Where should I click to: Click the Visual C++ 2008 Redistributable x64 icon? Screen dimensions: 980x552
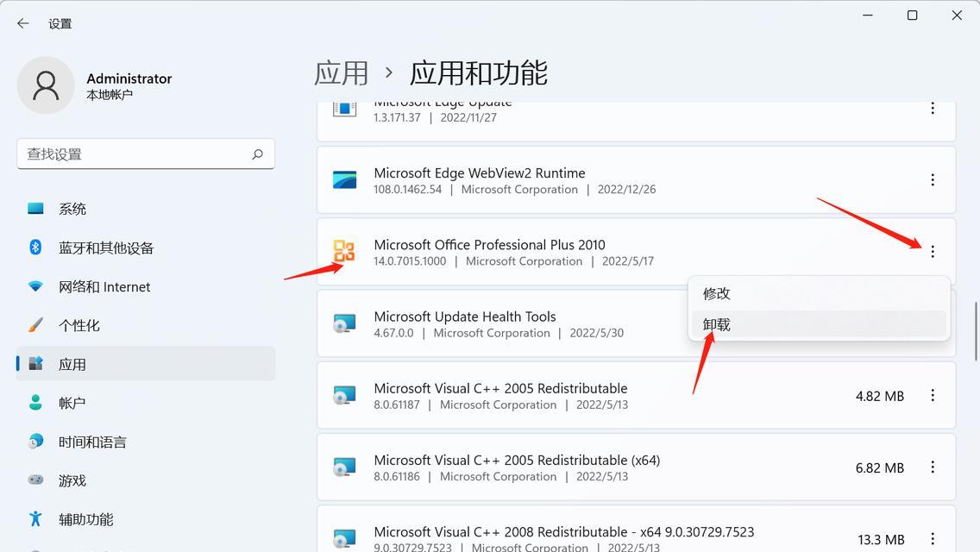[x=344, y=538]
